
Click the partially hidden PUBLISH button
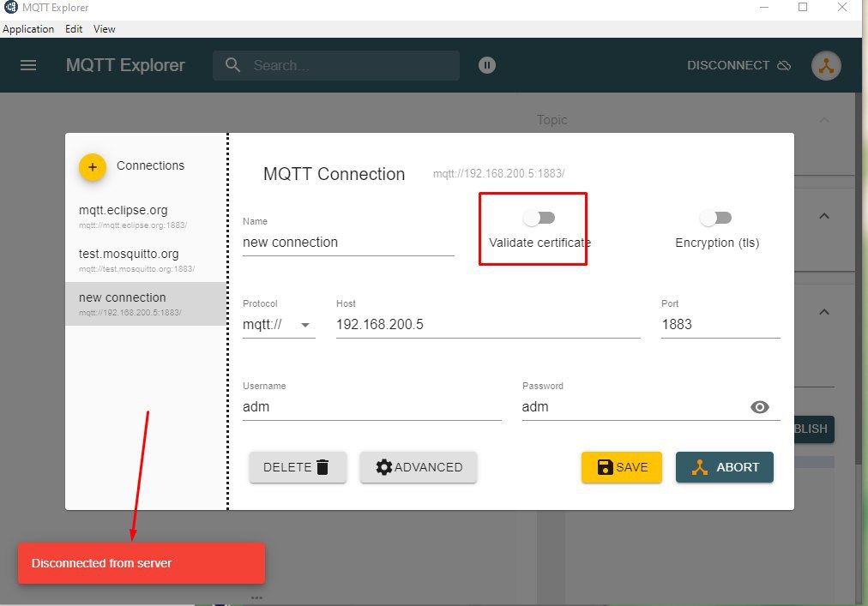click(814, 429)
